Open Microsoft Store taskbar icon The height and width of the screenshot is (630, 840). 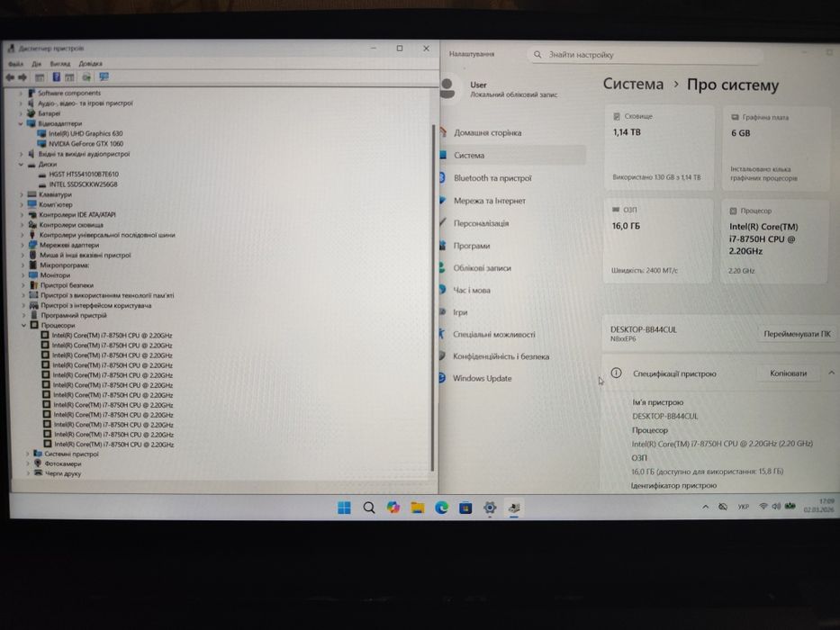click(x=465, y=508)
